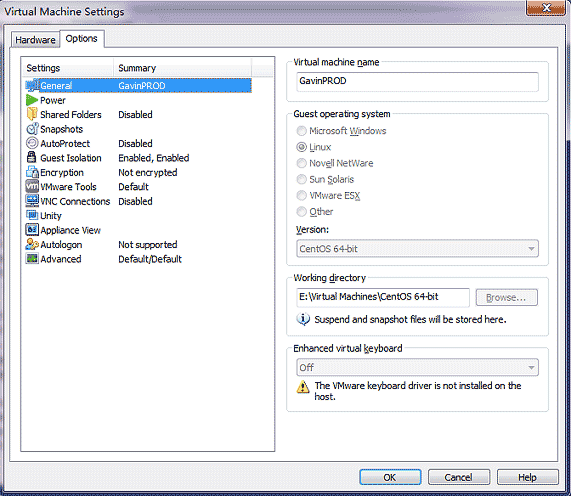This screenshot has width=571, height=496.
Task: Click the Help button
Action: [x=527, y=477]
